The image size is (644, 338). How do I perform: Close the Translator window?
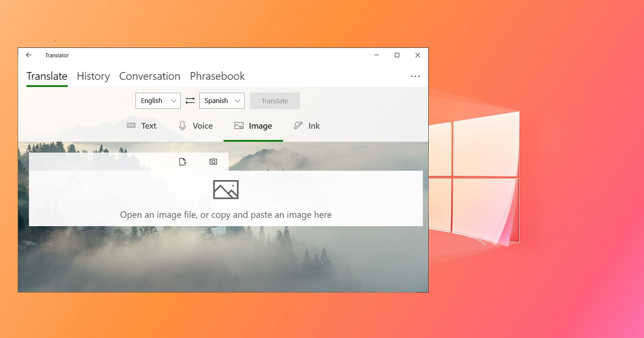[418, 55]
